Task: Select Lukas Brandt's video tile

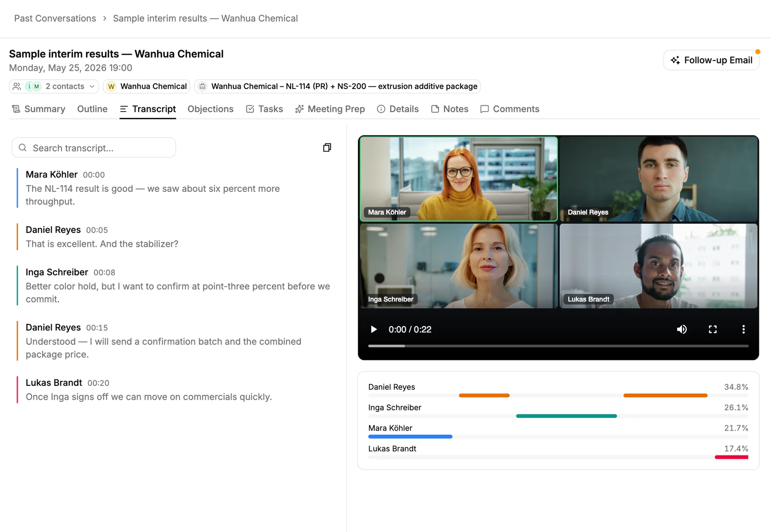Action: [x=658, y=266]
